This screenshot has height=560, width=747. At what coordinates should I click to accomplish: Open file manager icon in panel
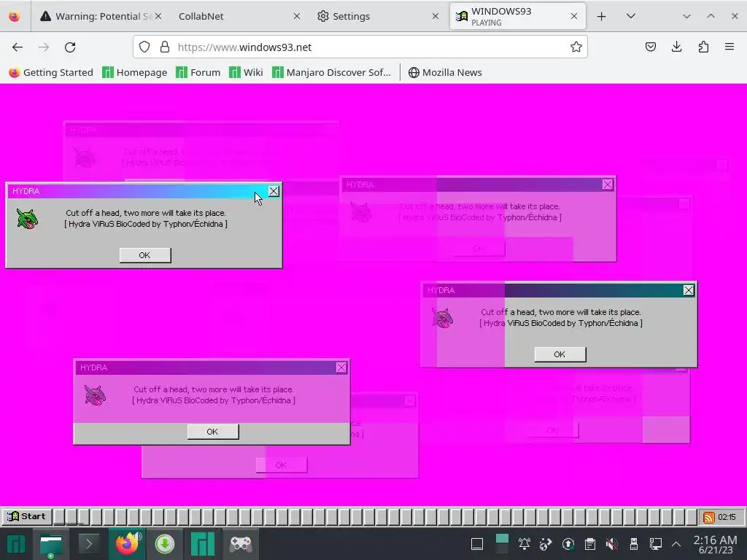point(51,544)
